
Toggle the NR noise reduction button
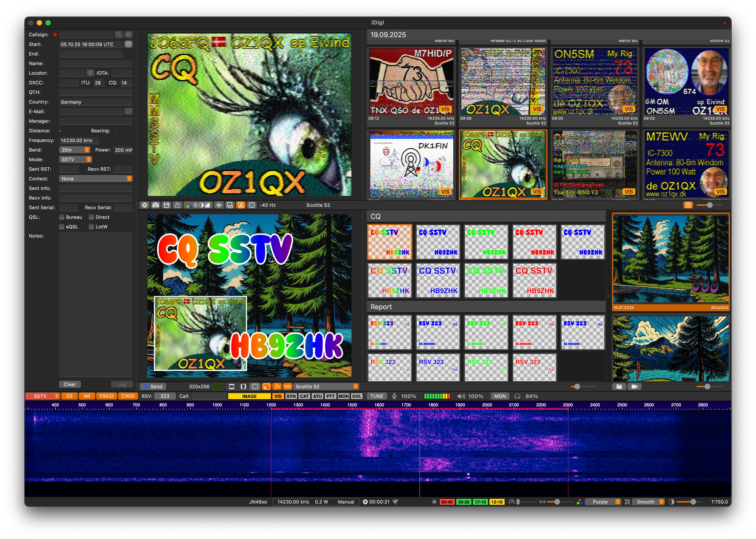pyautogui.click(x=87, y=396)
